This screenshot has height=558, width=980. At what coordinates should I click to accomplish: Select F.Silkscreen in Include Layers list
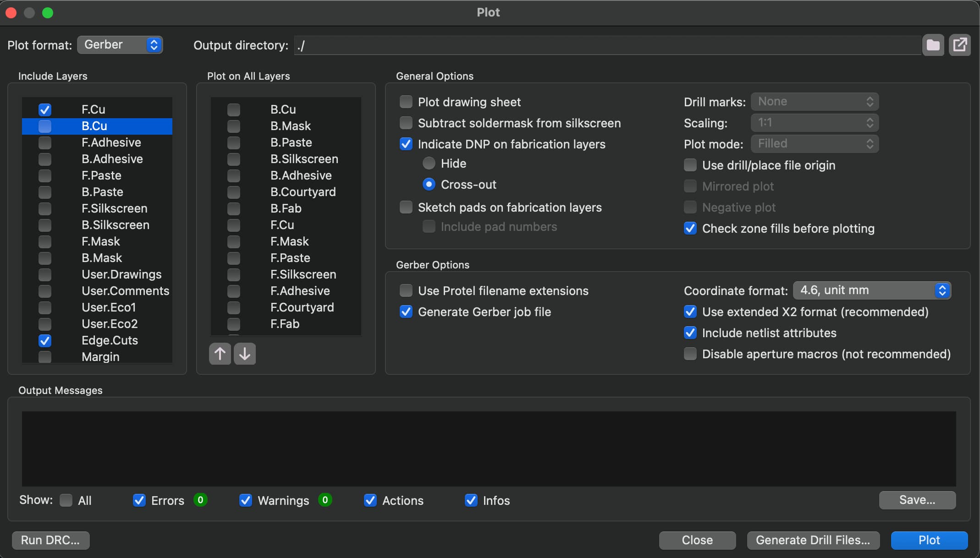115,208
